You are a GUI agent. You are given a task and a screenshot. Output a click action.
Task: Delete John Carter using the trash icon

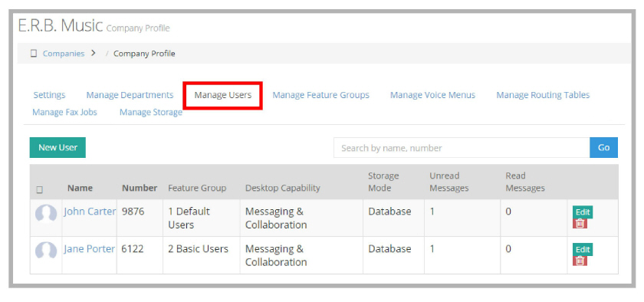click(580, 224)
